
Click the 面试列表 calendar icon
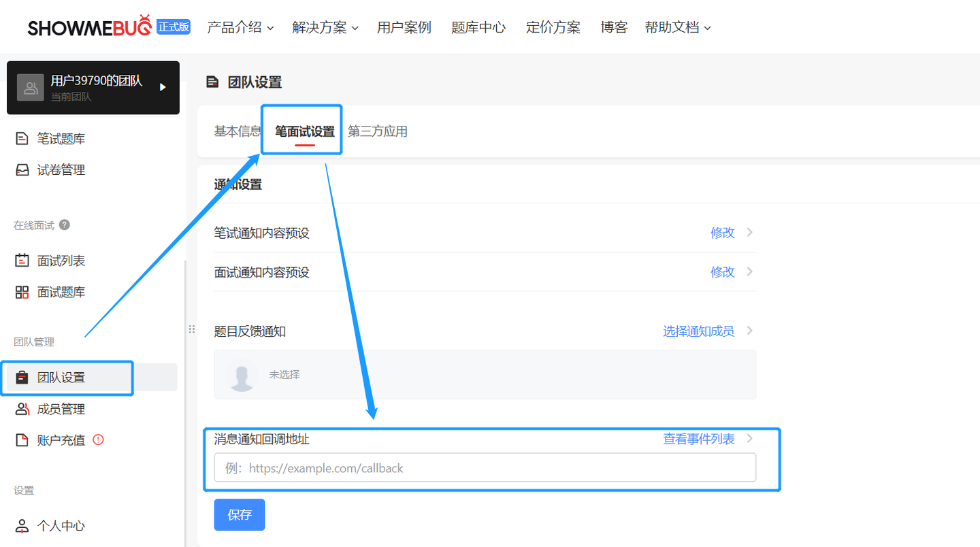22,260
